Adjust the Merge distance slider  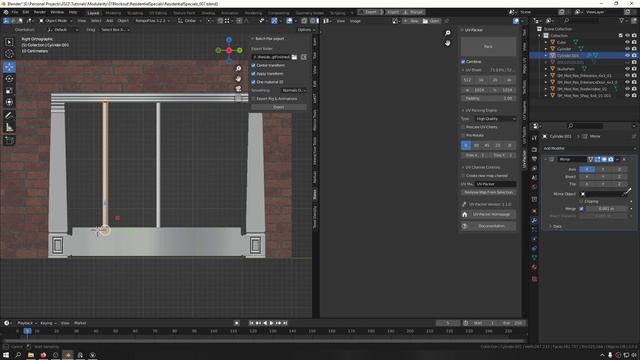click(607, 209)
